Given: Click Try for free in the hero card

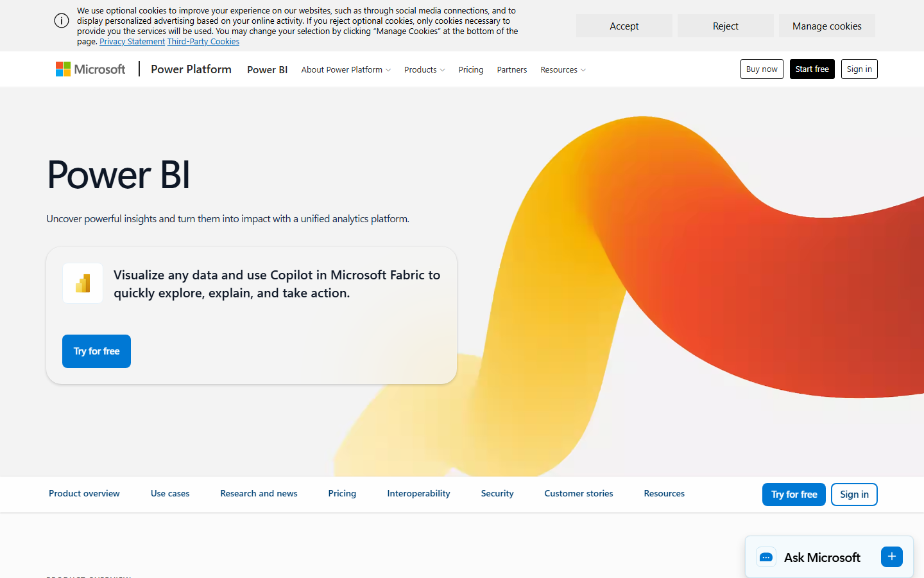Looking at the screenshot, I should 96,351.
